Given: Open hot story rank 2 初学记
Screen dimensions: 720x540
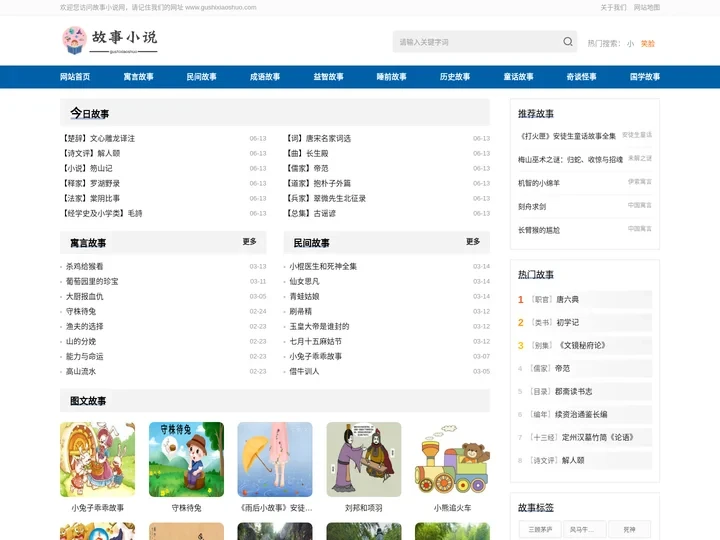Looking at the screenshot, I should tap(568, 322).
